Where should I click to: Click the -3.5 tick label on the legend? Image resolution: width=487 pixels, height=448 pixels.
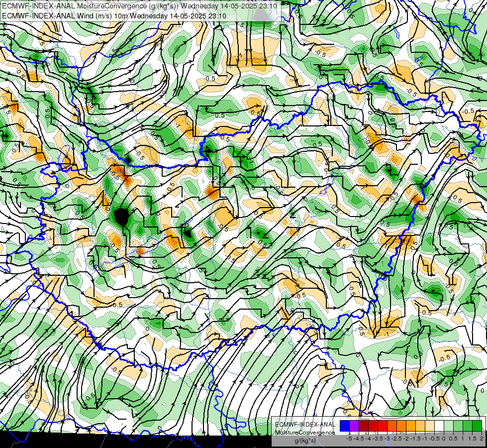378,439
